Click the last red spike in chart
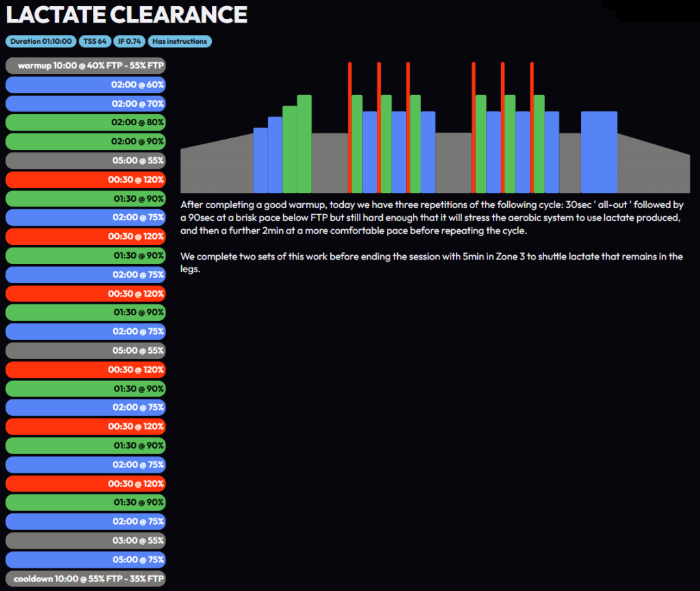This screenshot has height=591, width=700. (531, 123)
